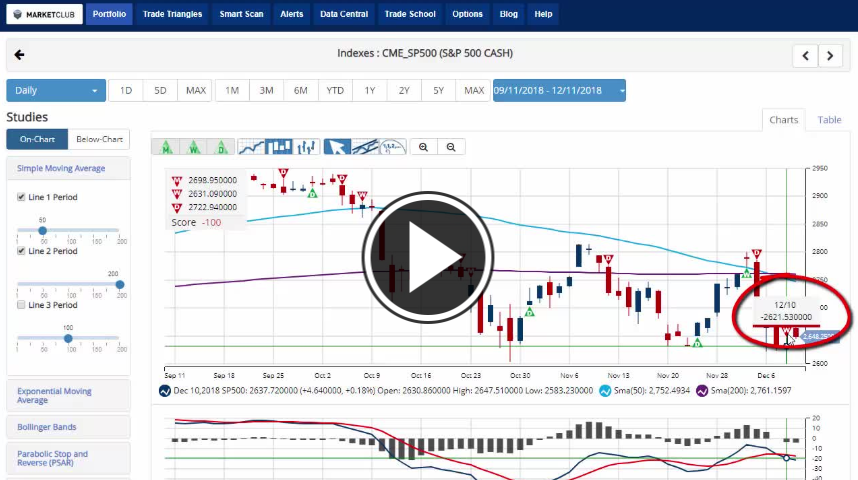Check the Line 3 Period checkbox
858x480 pixels.
(x=21, y=305)
